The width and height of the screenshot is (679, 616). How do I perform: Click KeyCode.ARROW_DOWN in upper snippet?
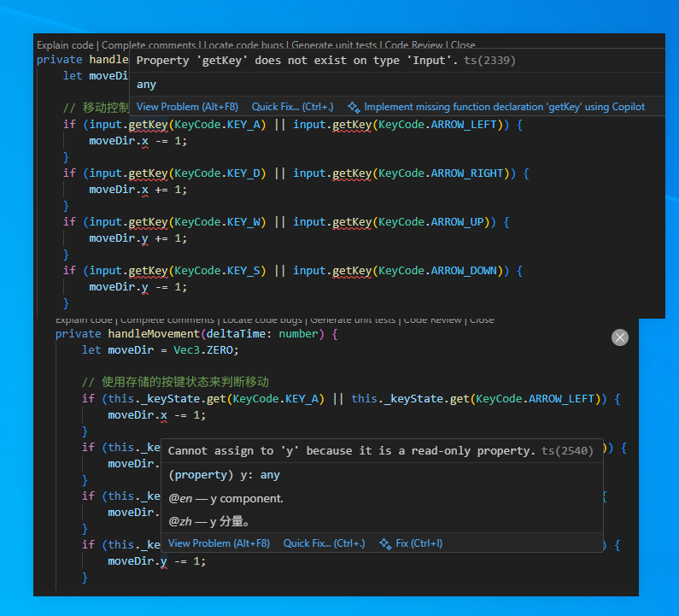pyautogui.click(x=437, y=271)
